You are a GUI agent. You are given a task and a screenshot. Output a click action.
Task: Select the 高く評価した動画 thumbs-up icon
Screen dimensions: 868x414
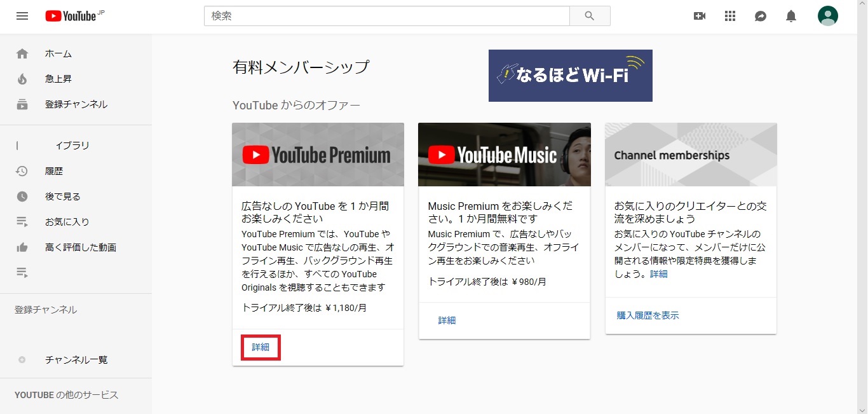[x=22, y=247]
